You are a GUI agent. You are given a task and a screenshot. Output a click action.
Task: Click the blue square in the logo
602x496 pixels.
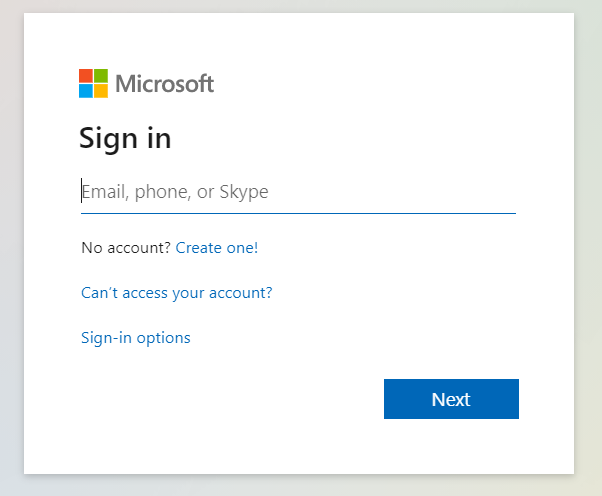click(86, 91)
